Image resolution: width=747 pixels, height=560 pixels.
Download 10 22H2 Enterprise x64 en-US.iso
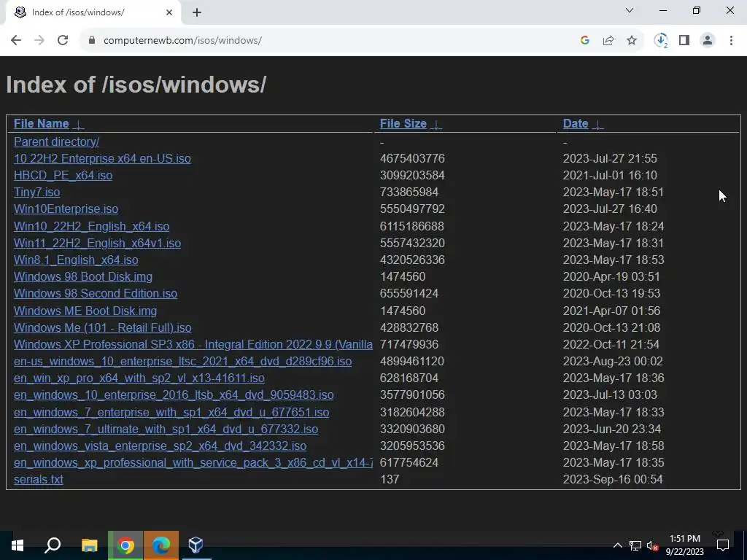(102, 158)
